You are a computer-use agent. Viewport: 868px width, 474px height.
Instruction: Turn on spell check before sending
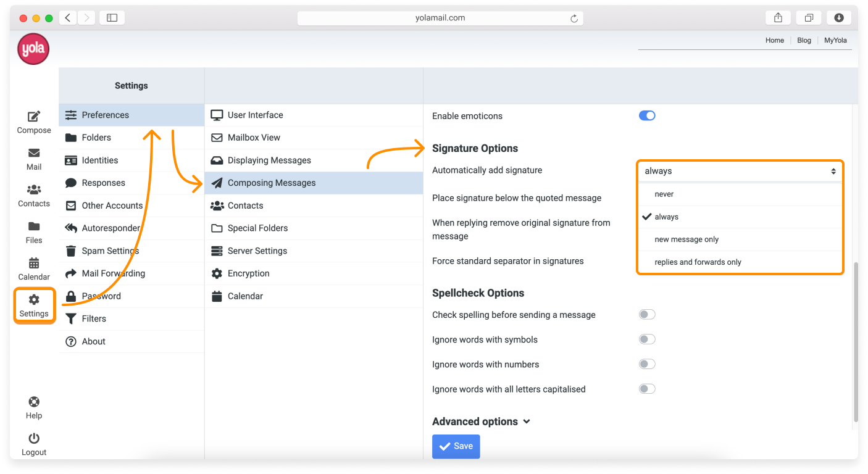[646, 315]
